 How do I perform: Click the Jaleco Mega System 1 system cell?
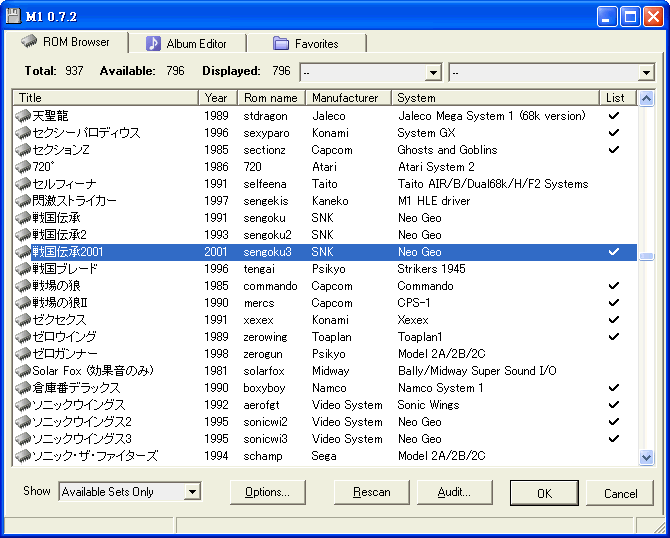[x=491, y=116]
